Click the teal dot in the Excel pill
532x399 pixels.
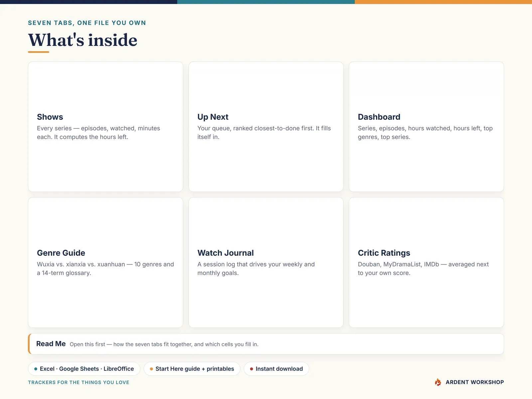(x=36, y=369)
